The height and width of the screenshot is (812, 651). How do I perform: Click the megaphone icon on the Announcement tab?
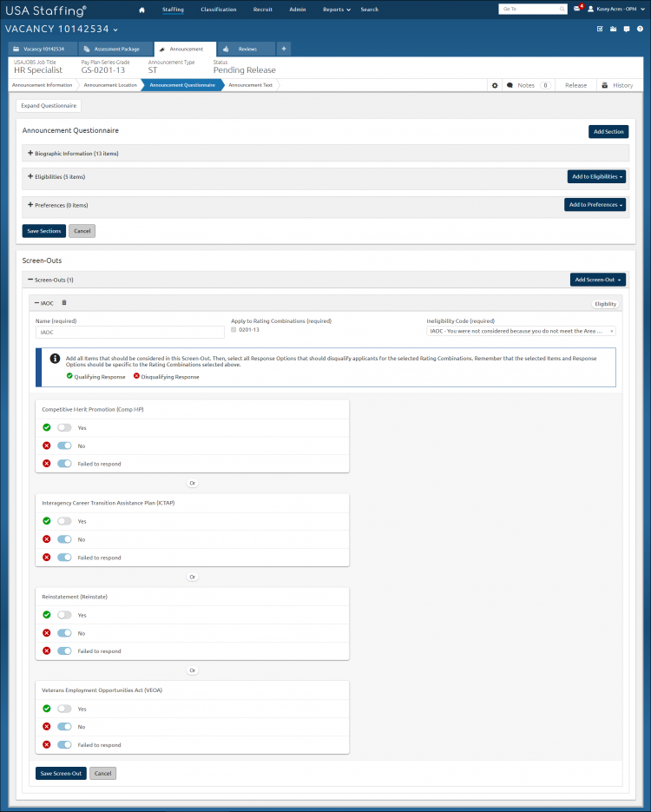[162, 50]
